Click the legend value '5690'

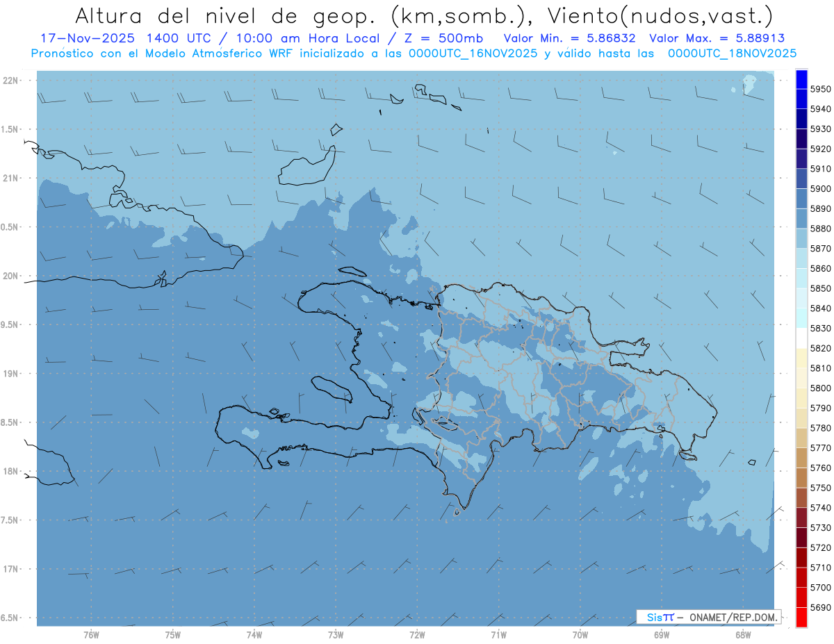point(821,607)
